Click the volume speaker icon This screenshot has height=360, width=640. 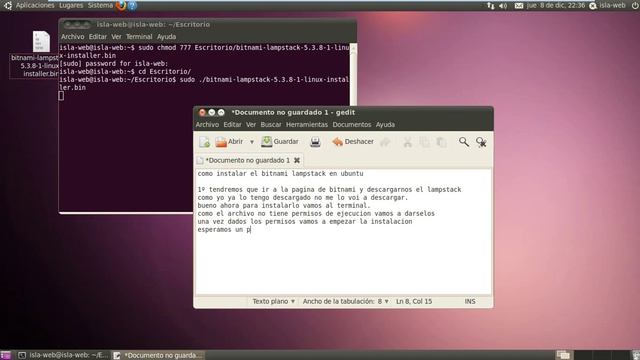(503, 5)
